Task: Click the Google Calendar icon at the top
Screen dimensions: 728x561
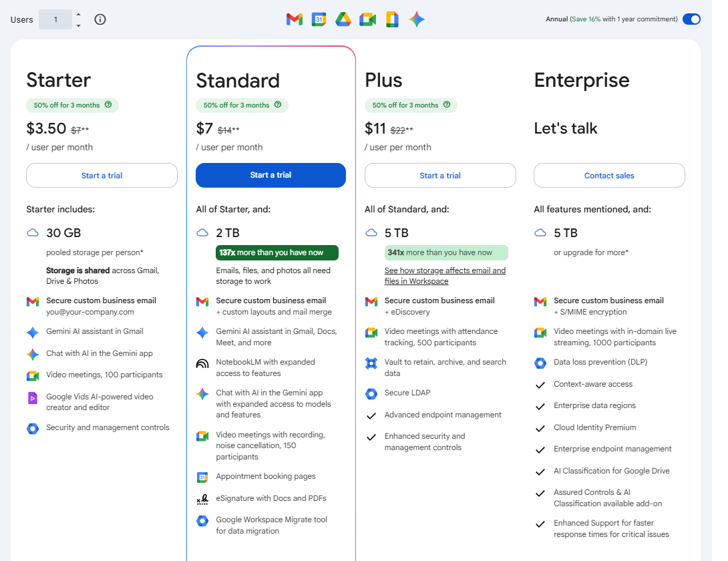Action: pyautogui.click(x=319, y=19)
